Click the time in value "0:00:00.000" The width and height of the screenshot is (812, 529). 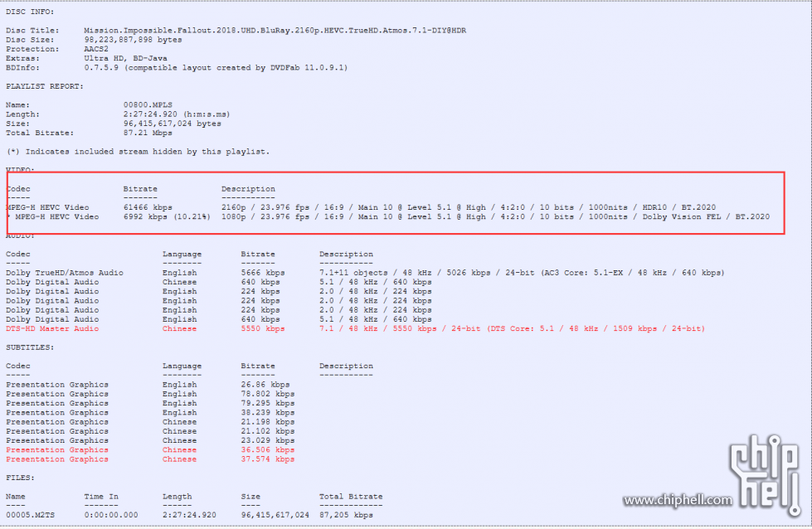click(111, 515)
